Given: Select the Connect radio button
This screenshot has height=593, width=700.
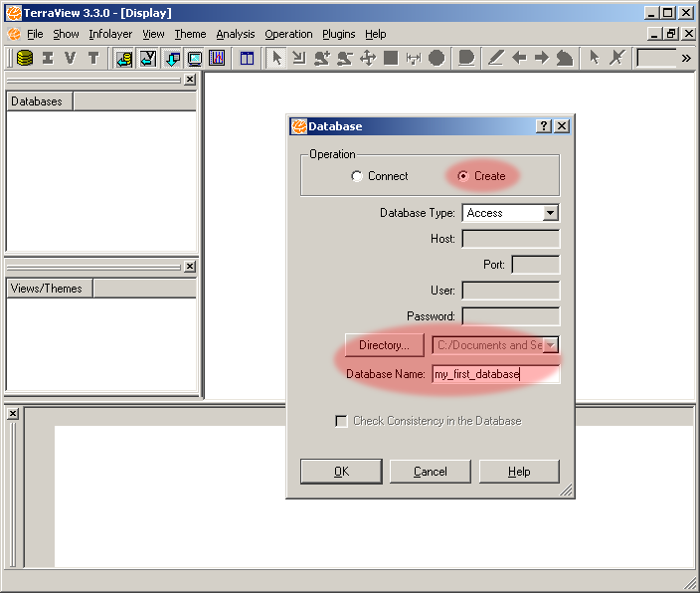Looking at the screenshot, I should [x=357, y=176].
